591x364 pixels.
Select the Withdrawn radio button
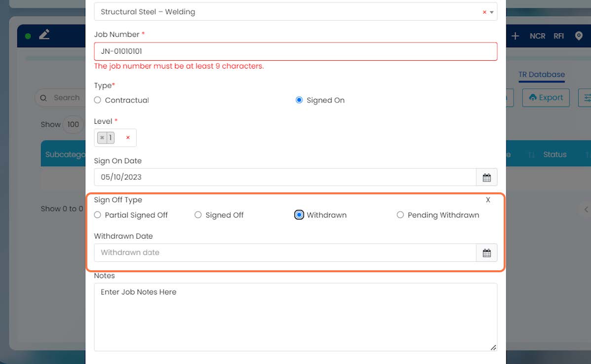(299, 215)
